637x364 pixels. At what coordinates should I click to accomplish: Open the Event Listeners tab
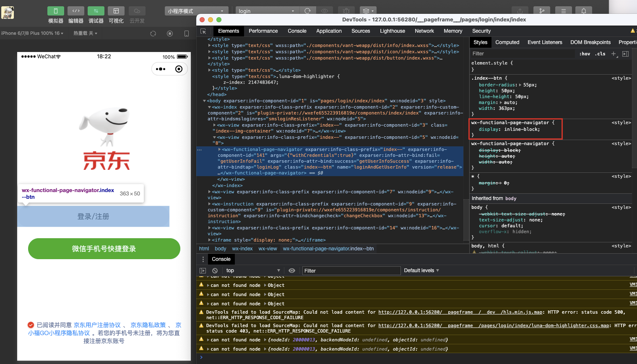(x=545, y=42)
